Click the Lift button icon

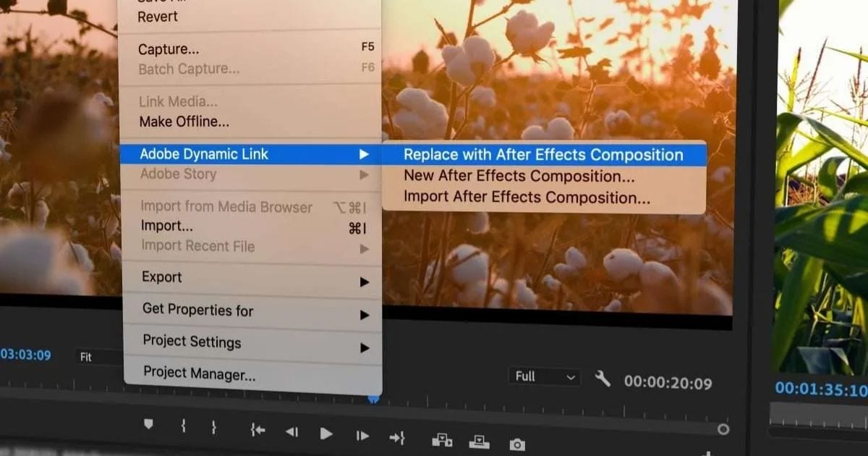pyautogui.click(x=441, y=439)
